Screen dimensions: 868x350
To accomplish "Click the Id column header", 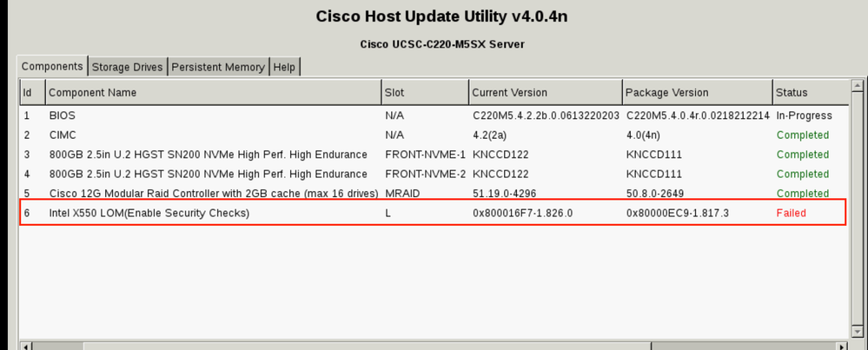I will (33, 92).
